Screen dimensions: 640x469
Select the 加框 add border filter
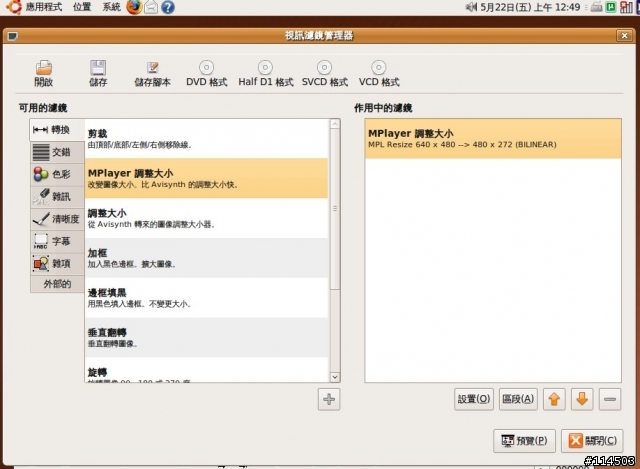point(207,258)
